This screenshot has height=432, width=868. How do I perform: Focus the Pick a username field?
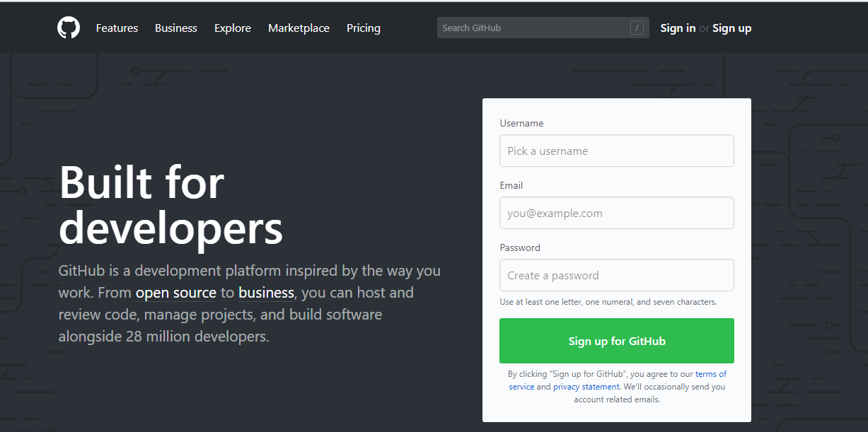click(616, 151)
